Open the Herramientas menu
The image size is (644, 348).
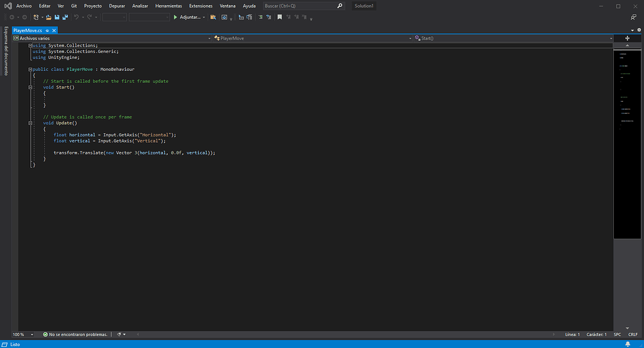point(169,6)
